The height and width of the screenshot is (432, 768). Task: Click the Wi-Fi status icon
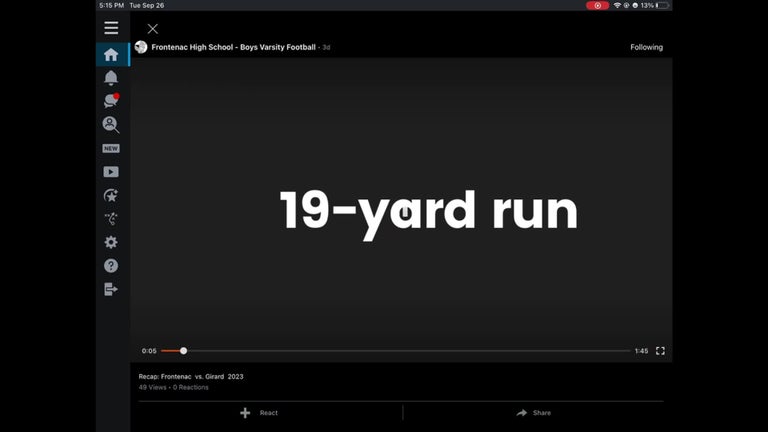coord(617,5)
